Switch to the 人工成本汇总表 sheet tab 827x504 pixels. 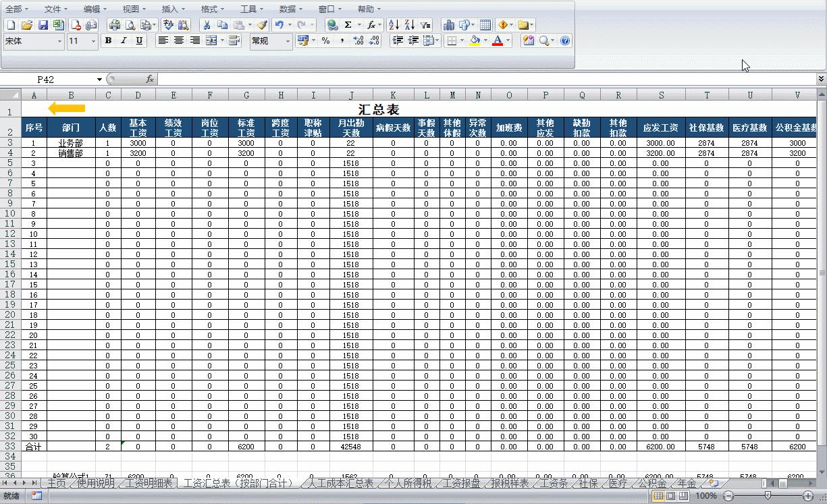(341, 483)
